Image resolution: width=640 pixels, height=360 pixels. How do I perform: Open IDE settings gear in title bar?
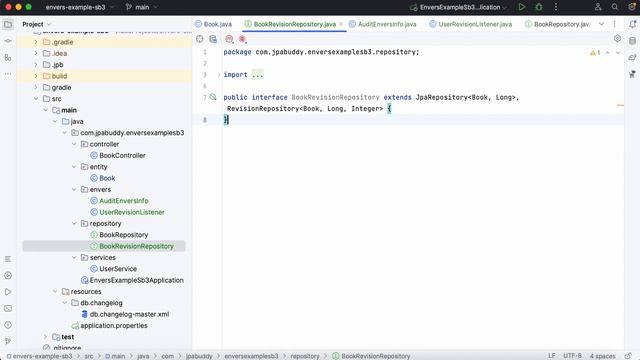632,7
